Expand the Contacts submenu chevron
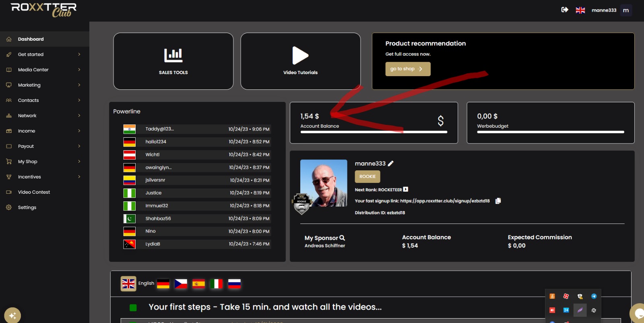Viewport: 644px width, 323px height. [79, 100]
